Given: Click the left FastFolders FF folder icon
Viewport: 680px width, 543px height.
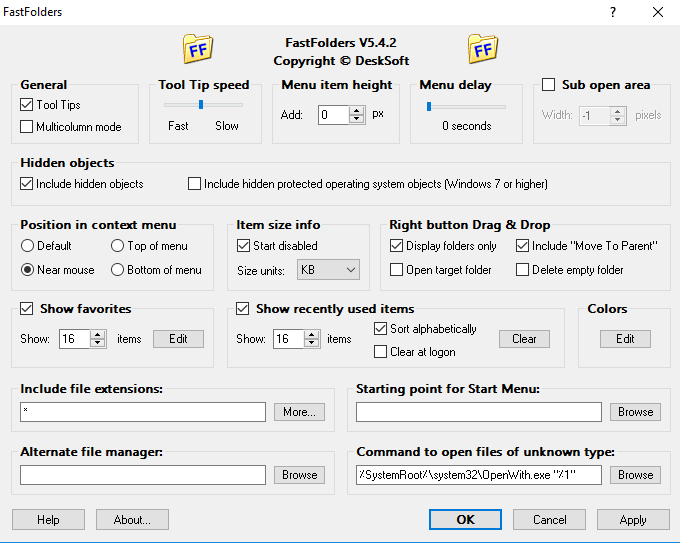Looking at the screenshot, I should point(198,49).
